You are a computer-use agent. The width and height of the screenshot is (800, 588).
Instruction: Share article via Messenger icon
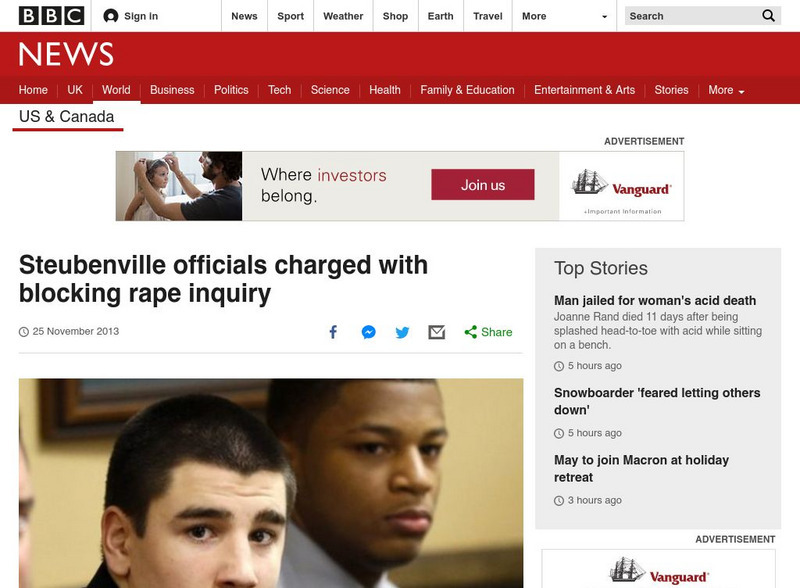coord(368,332)
